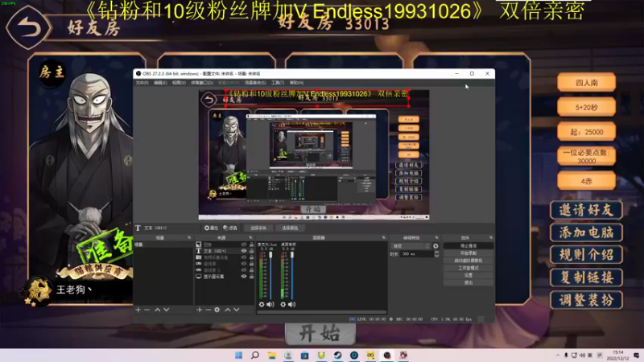This screenshot has height=362, width=644.
Task: Click the transition duration stepper arrows
Action: 436,254
